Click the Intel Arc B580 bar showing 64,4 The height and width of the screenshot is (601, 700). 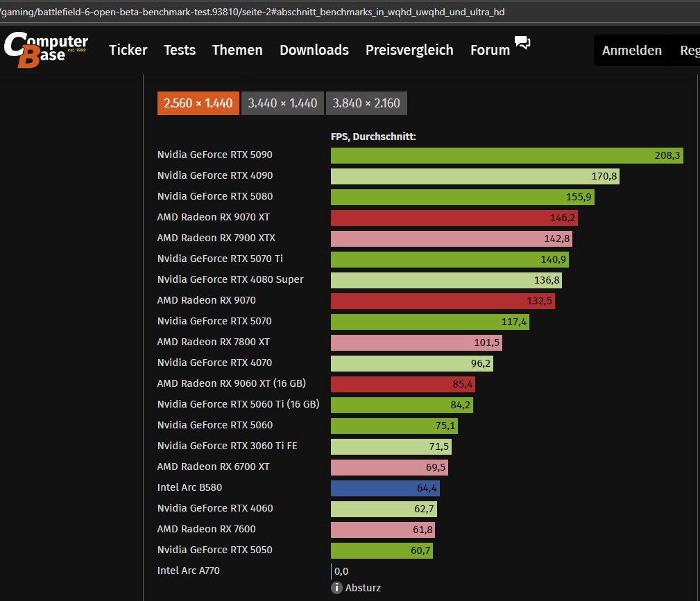click(385, 488)
